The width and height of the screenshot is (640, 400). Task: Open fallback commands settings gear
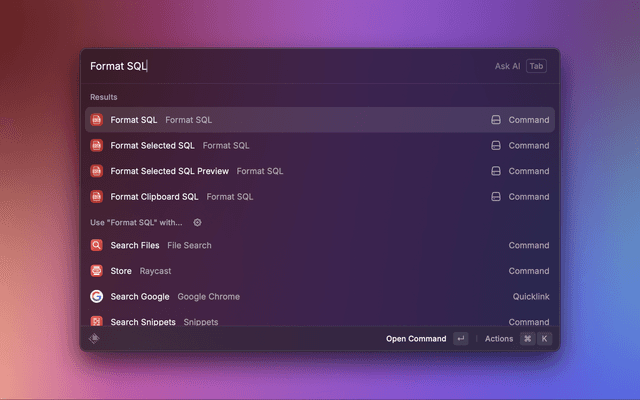(x=197, y=223)
